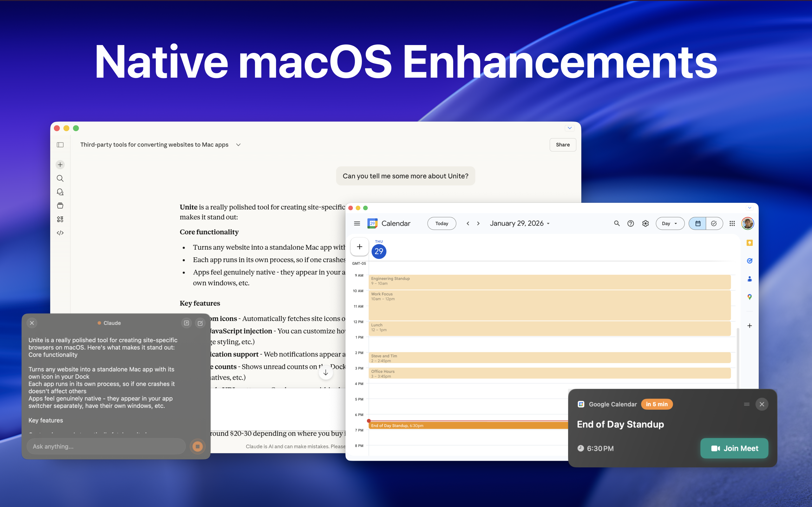Open the Google account menu via profile picture
Viewport: 812px width, 507px height.
click(x=748, y=223)
